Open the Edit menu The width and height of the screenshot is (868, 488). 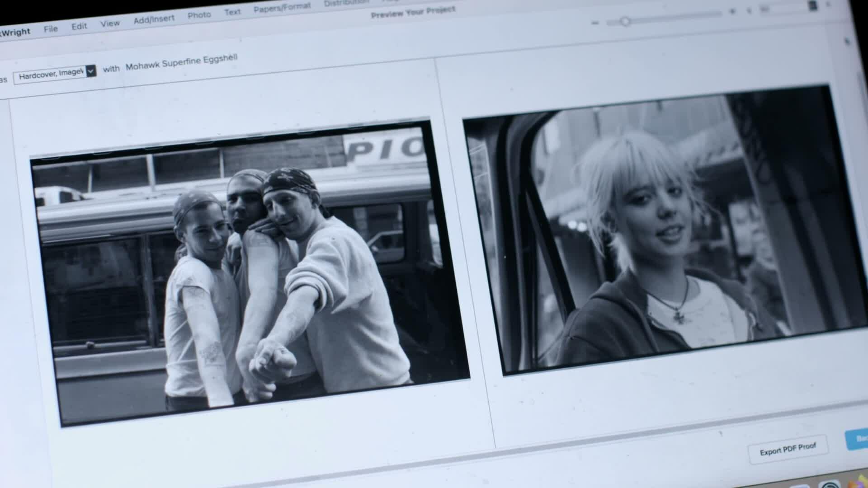pyautogui.click(x=79, y=26)
